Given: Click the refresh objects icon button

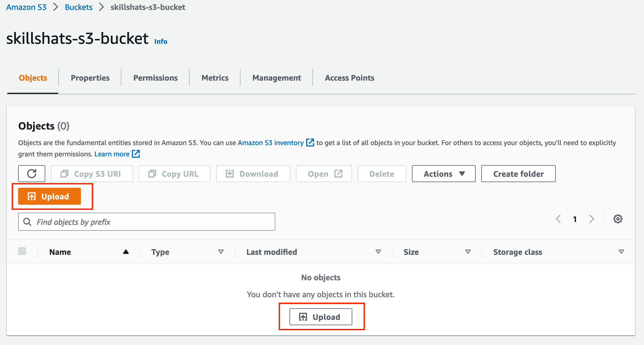Looking at the screenshot, I should (32, 174).
